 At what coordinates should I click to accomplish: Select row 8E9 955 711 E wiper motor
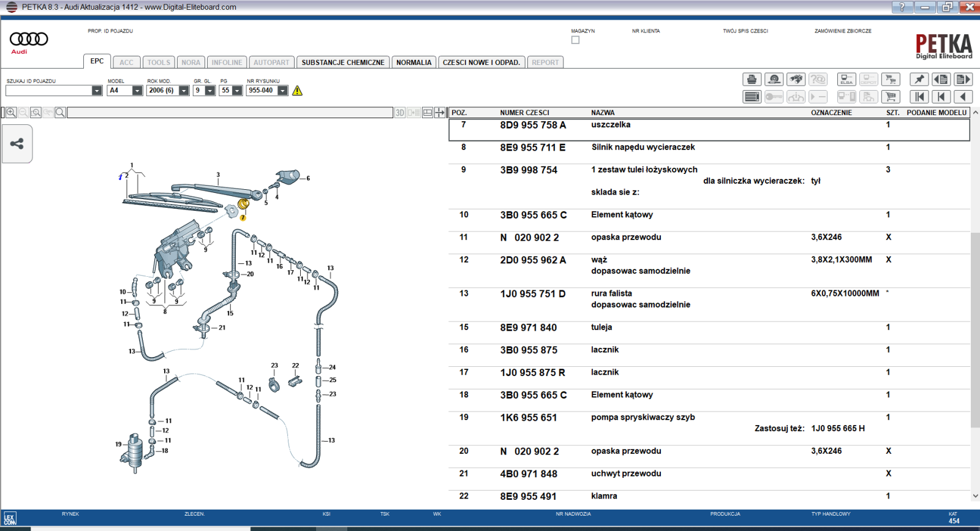tap(709, 153)
